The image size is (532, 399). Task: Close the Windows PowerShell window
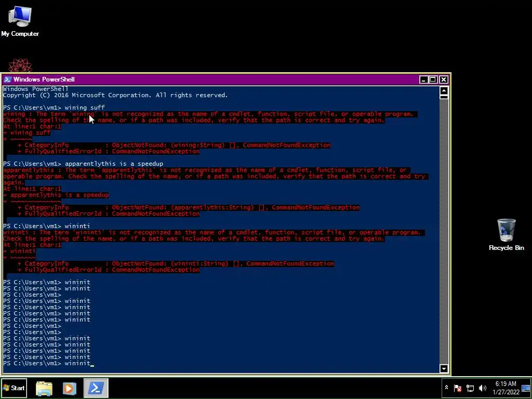coord(444,79)
